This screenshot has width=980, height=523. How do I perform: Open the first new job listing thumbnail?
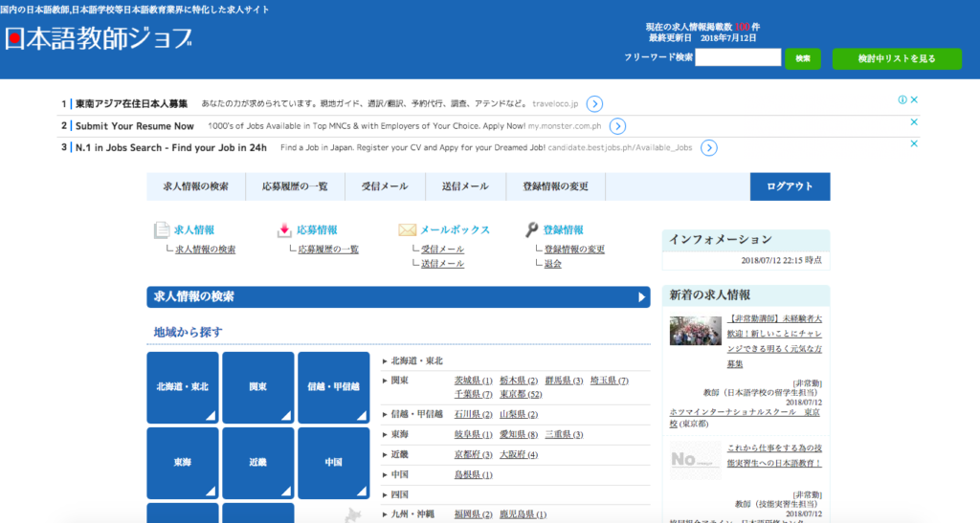click(x=696, y=331)
